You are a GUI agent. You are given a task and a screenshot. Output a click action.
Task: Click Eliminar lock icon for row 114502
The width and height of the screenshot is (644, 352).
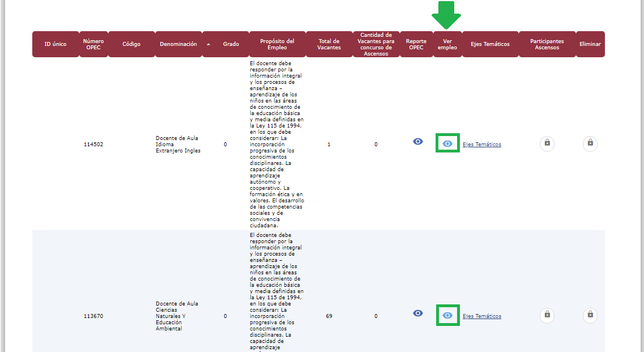590,143
